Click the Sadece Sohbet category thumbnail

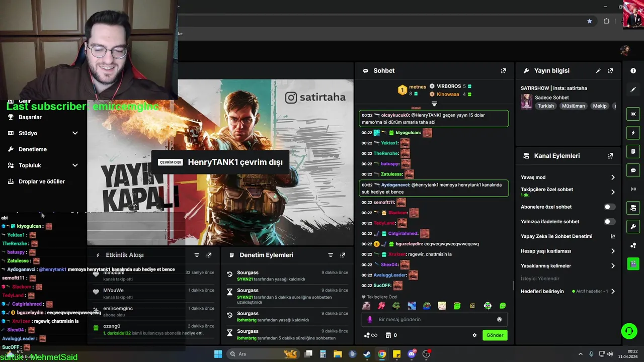[x=526, y=102]
